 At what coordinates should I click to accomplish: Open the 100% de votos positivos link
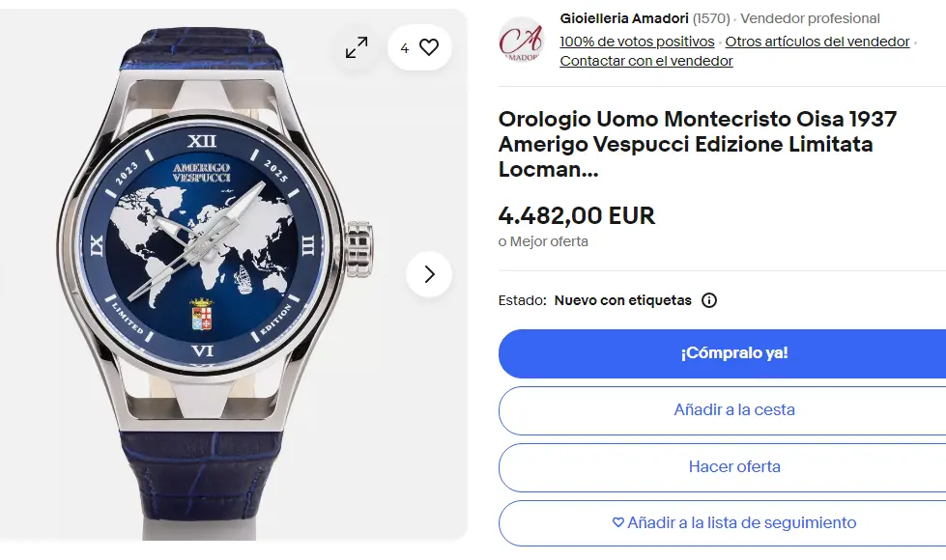coord(637,42)
